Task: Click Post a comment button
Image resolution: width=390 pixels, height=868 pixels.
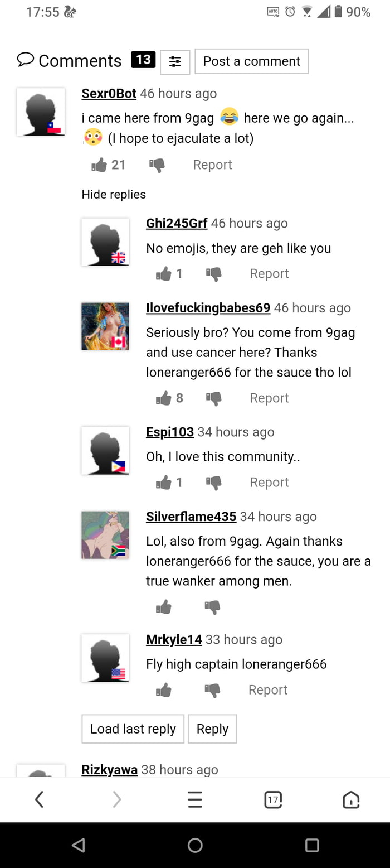Action: tap(251, 61)
